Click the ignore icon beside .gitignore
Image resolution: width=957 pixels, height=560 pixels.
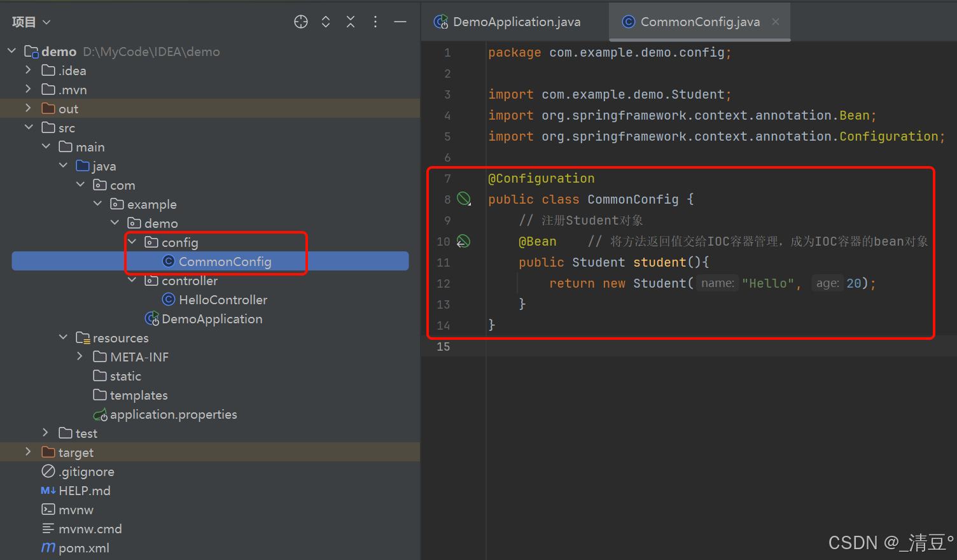(48, 471)
